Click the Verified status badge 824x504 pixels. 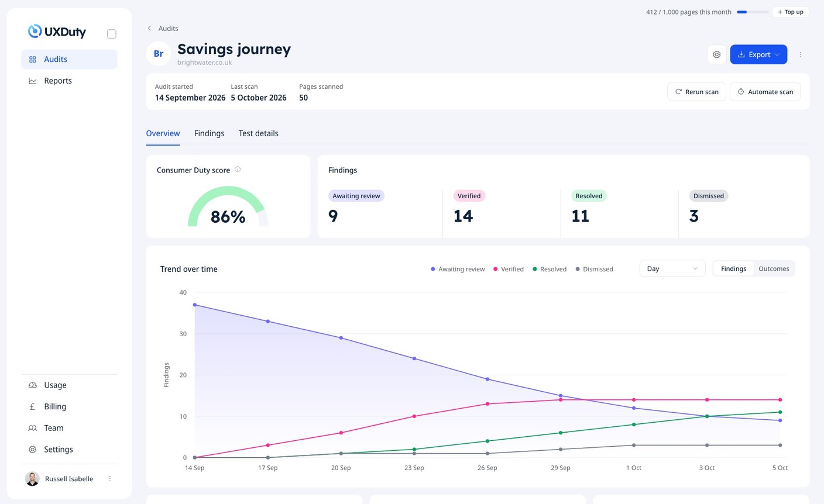coord(469,196)
